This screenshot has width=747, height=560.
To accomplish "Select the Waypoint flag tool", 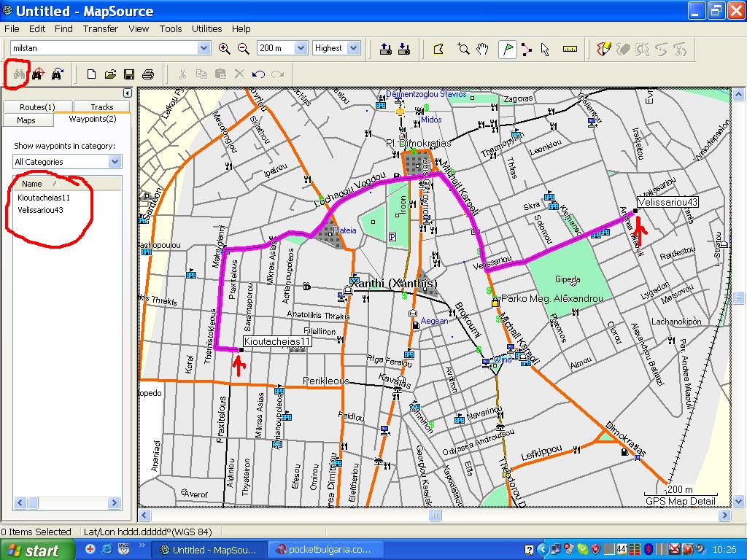I will point(507,49).
